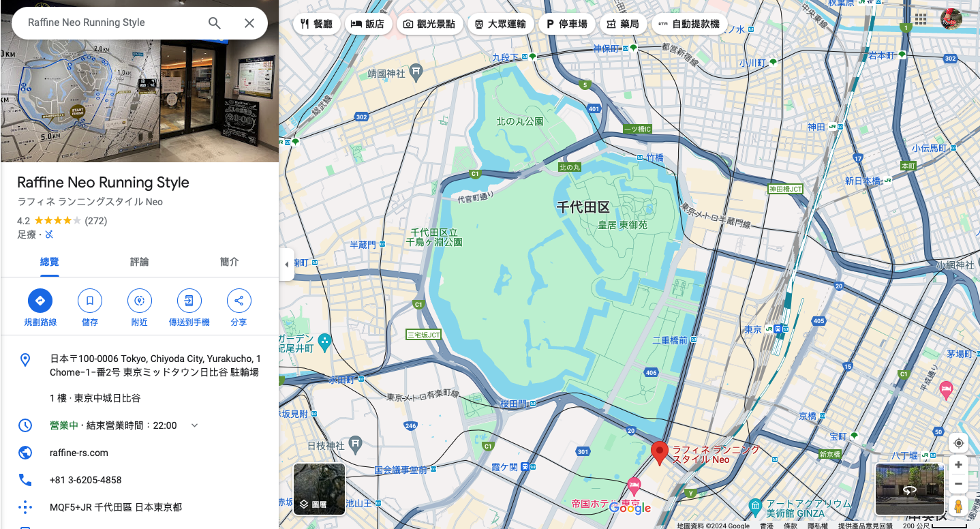Click the 日枝神社 shrine marker
The width and height of the screenshot is (980, 529).
(356, 444)
